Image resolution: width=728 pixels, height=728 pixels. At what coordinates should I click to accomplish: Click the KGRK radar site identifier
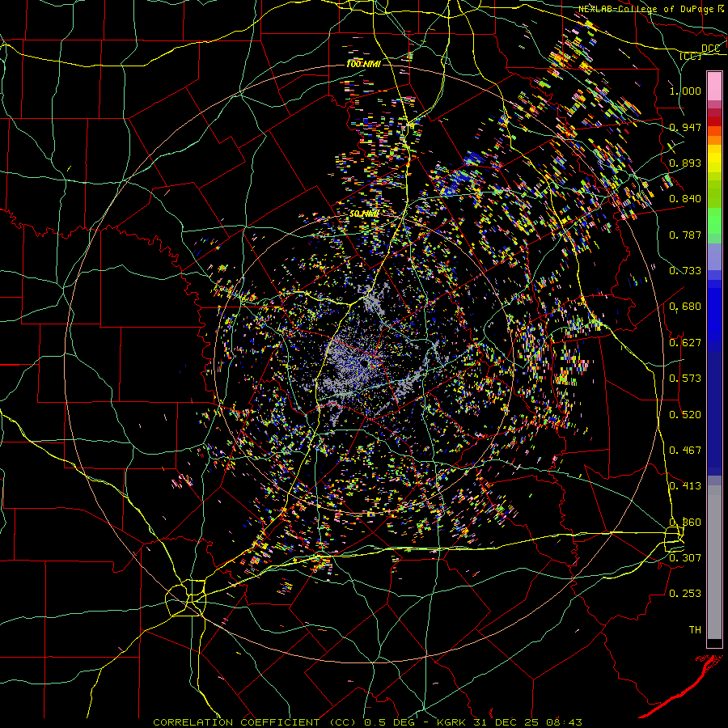click(453, 722)
